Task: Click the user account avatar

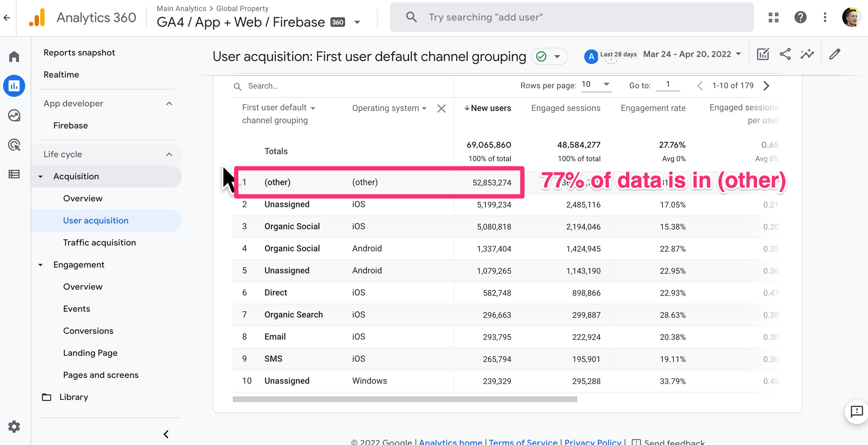Action: (x=852, y=17)
